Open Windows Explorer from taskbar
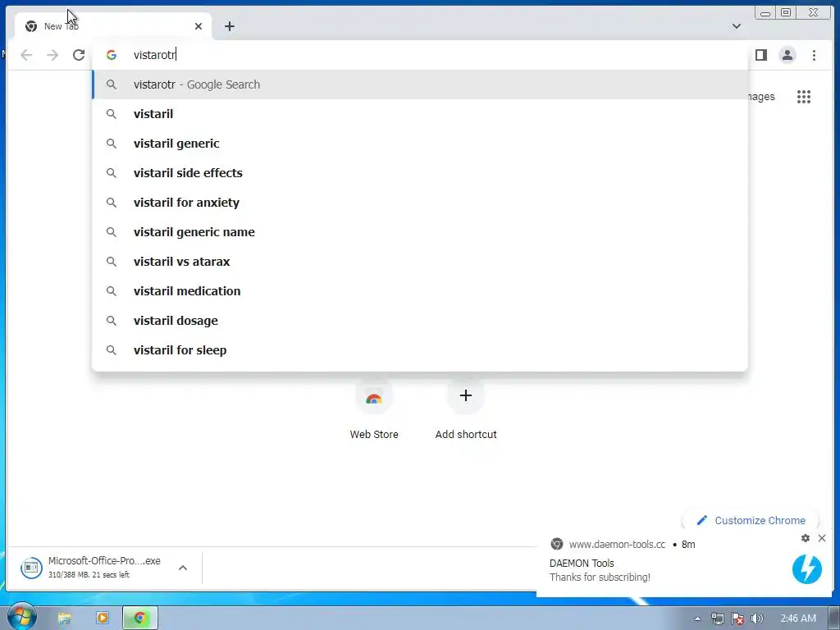Image resolution: width=840 pixels, height=630 pixels. [x=64, y=619]
